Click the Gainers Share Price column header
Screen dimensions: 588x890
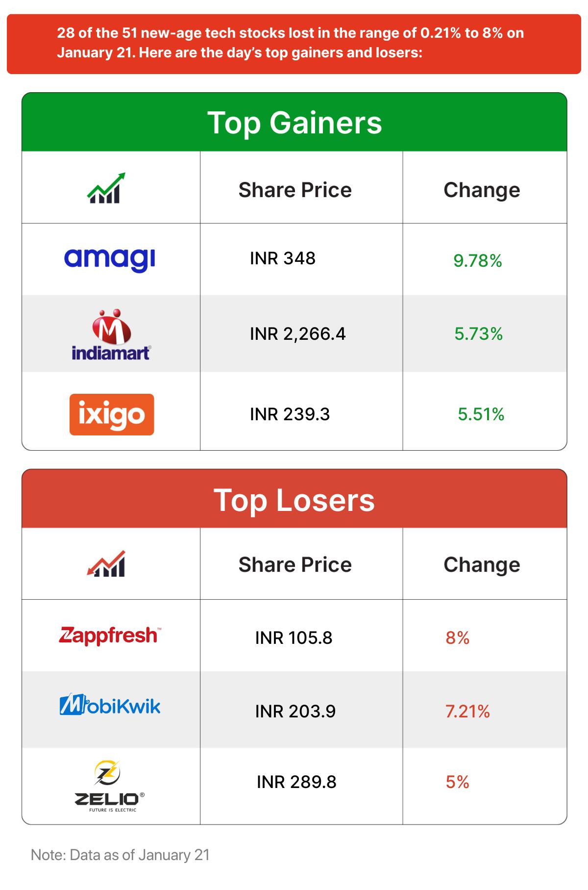click(x=295, y=190)
